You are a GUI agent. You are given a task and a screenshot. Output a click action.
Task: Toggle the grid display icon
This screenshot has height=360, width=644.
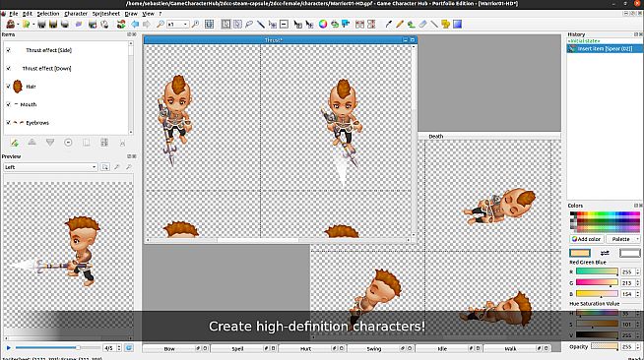tap(209, 25)
